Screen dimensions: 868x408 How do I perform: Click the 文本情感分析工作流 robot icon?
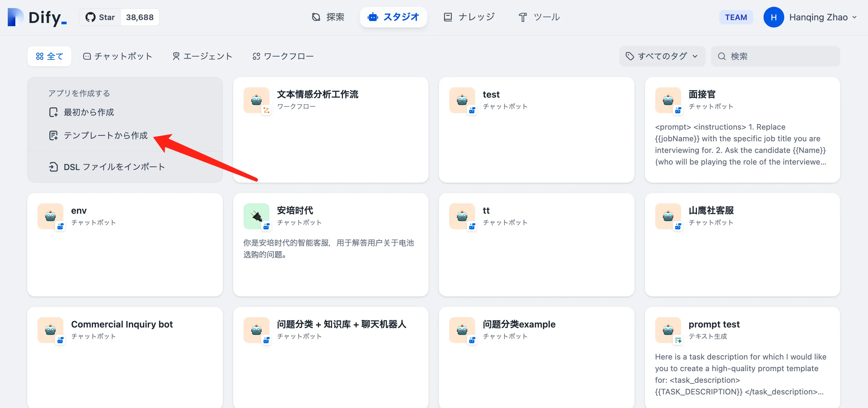tap(256, 100)
